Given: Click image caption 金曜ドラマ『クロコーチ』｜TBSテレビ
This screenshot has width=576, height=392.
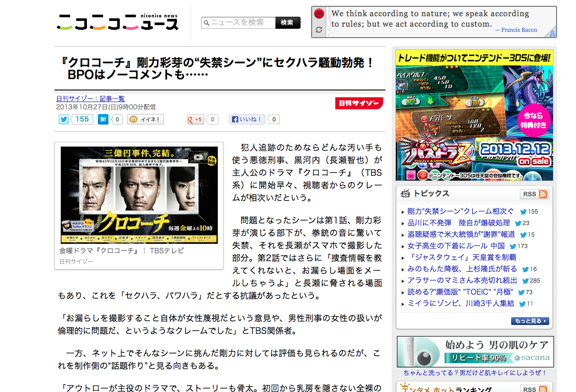Looking at the screenshot, I should pos(121,251).
